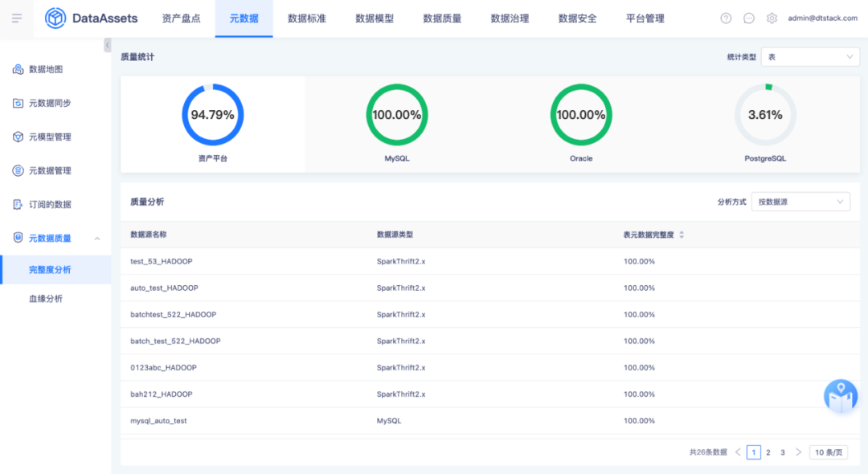Click the 元数据管理 sidebar icon

[x=18, y=170]
